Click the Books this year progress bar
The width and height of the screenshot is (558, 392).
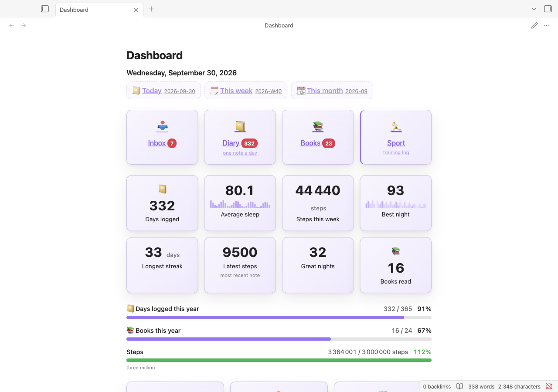pos(279,339)
